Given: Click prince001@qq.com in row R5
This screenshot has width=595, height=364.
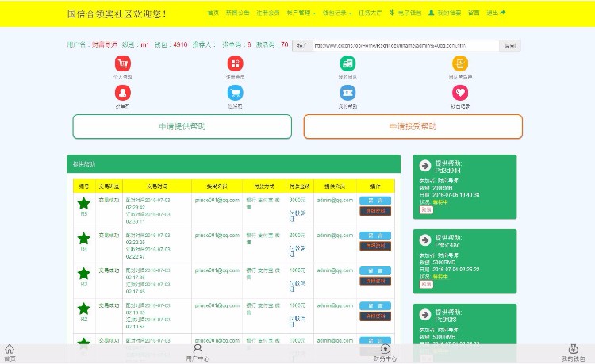Looking at the screenshot, I should 217,200.
